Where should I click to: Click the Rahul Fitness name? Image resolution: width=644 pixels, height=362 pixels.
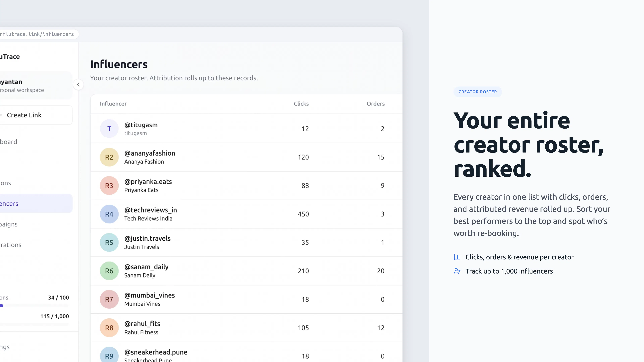[x=141, y=332]
